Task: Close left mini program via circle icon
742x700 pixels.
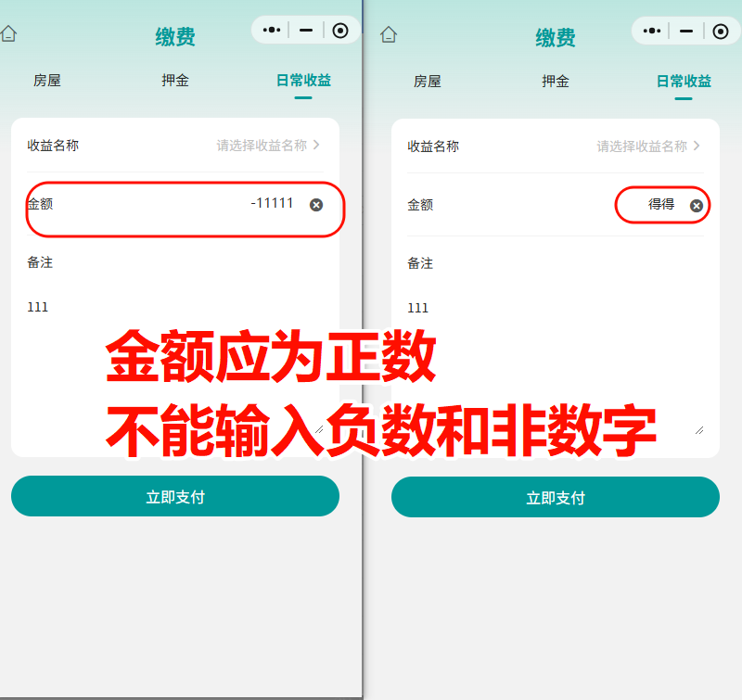Action: click(x=340, y=31)
